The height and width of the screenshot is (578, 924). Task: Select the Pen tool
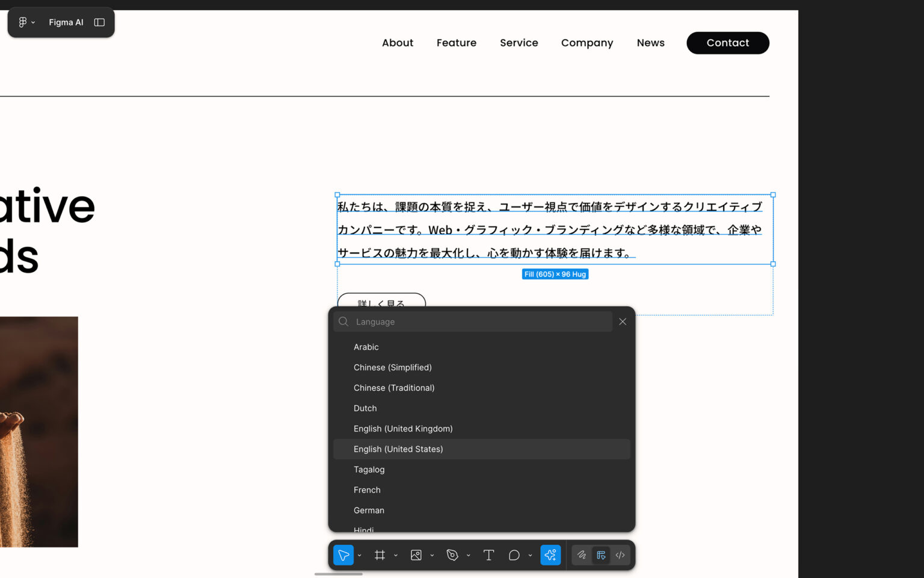coord(452,555)
